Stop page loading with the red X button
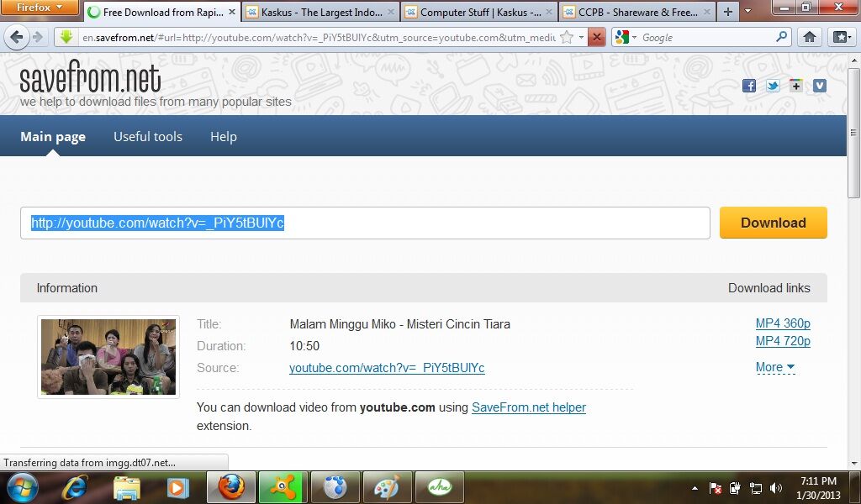861x504 pixels. (x=596, y=37)
